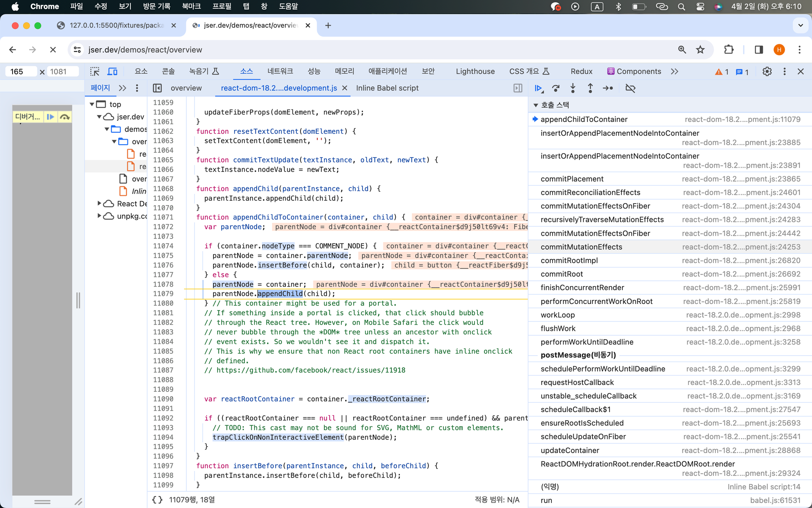The image size is (812, 508).
Task: Collapse the jser.dev domain node
Action: 99,117
